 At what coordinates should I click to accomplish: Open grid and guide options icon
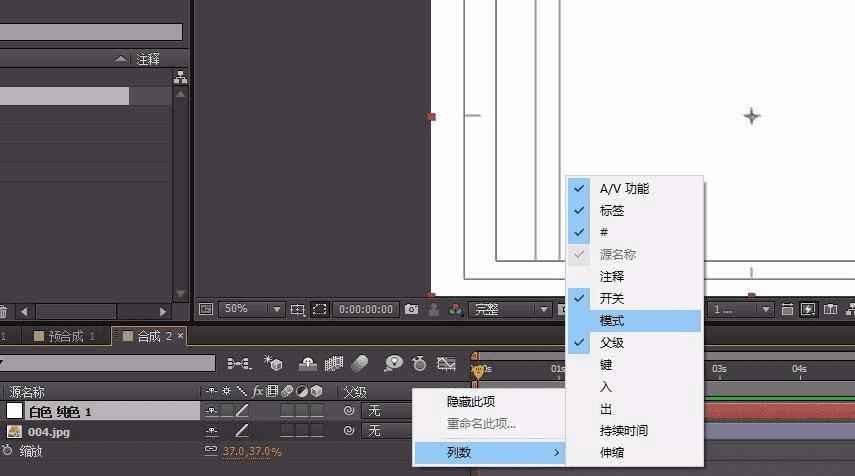(297, 310)
